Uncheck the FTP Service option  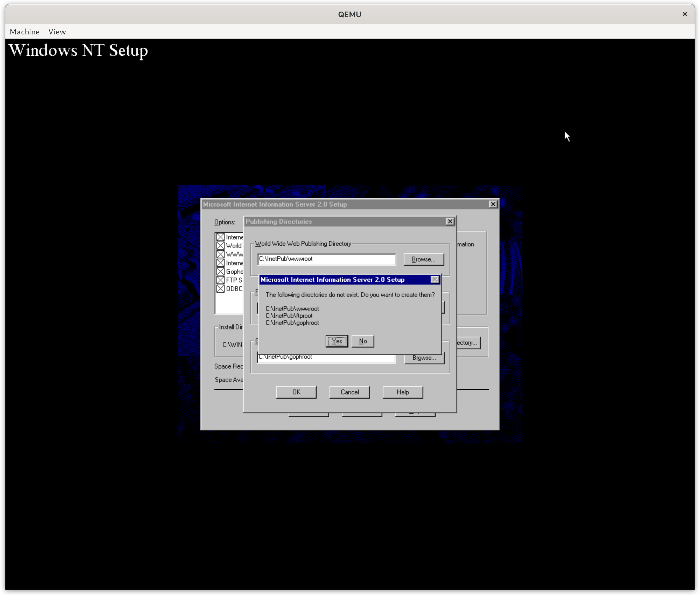point(220,280)
